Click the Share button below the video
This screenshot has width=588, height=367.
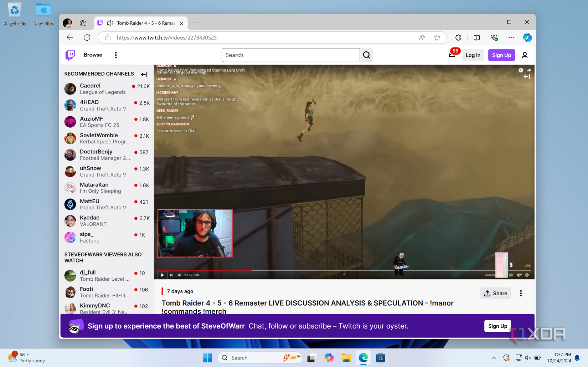(x=496, y=293)
